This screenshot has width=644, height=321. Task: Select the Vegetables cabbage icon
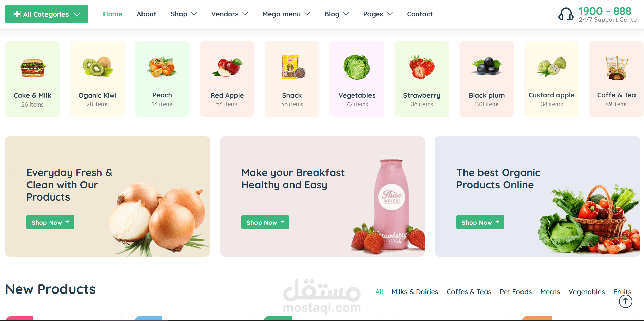(357, 67)
